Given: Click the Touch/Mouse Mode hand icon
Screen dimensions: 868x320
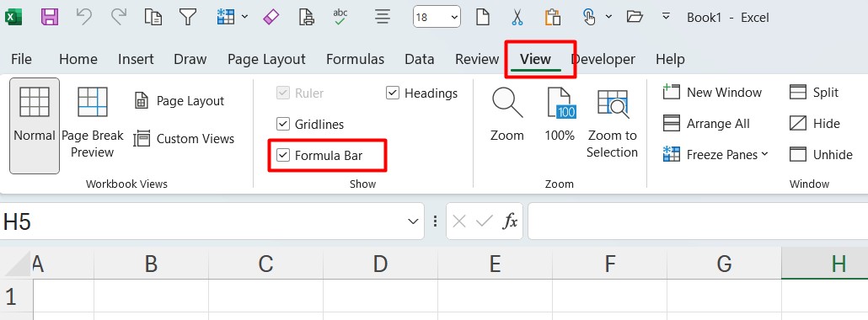Looking at the screenshot, I should pos(589,17).
